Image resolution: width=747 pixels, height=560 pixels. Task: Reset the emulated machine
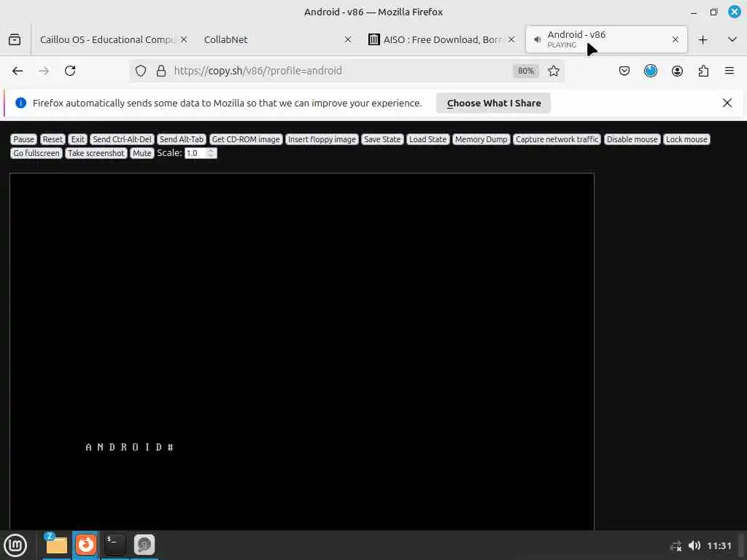click(53, 139)
